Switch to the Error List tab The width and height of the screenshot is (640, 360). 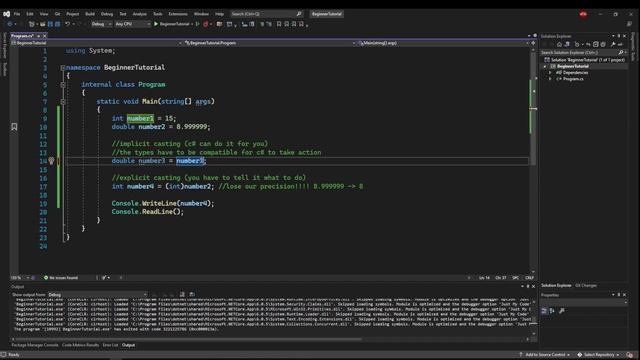(x=110, y=345)
